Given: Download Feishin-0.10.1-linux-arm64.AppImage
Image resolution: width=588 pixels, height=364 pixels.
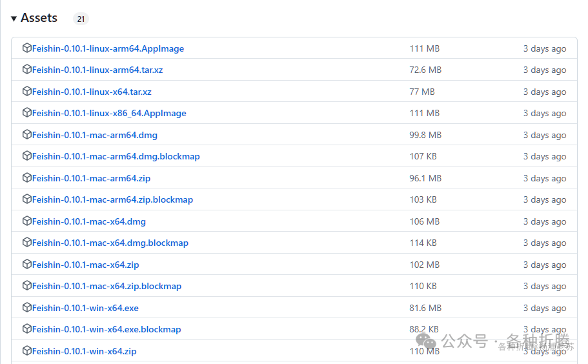Looking at the screenshot, I should pos(108,49).
